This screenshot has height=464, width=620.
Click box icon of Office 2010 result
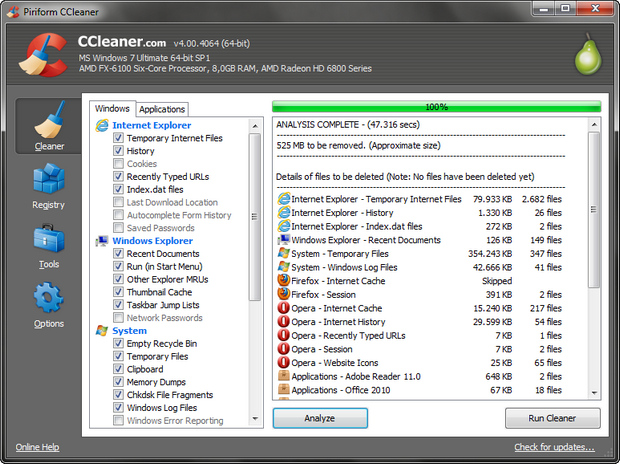[x=284, y=389]
